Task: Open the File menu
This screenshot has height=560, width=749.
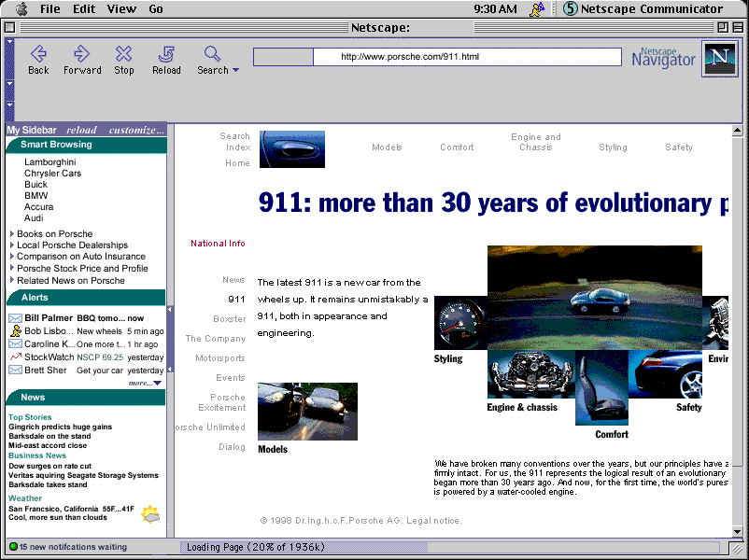Action: pos(50,8)
